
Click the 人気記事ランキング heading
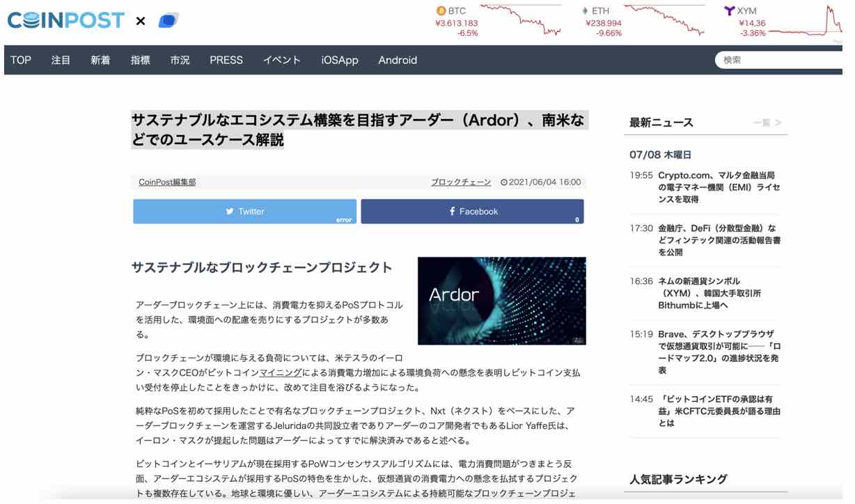(x=678, y=479)
